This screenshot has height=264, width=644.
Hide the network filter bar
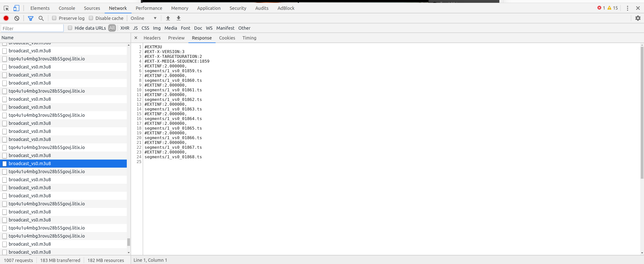pyautogui.click(x=31, y=18)
